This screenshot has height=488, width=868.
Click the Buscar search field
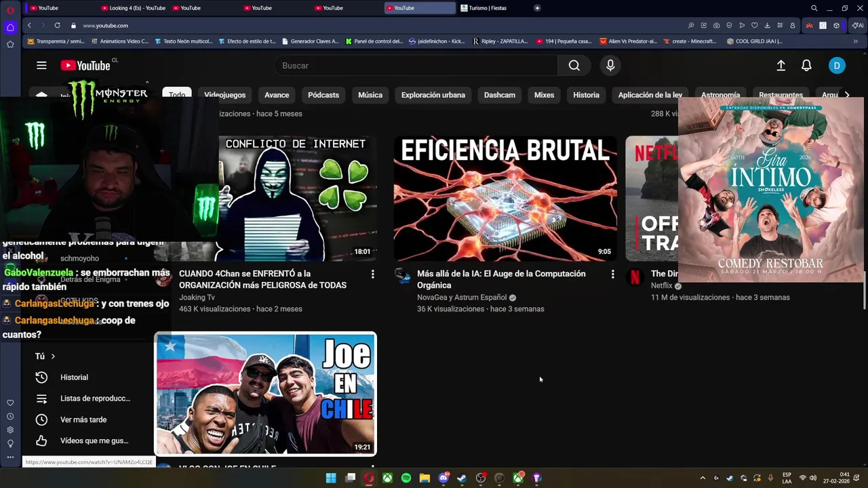pos(416,66)
